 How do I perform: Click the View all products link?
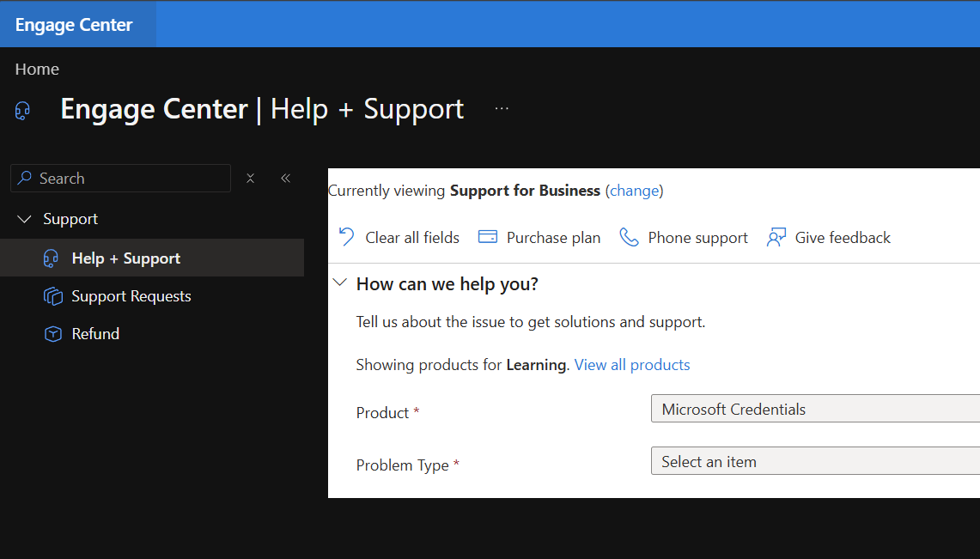point(632,365)
